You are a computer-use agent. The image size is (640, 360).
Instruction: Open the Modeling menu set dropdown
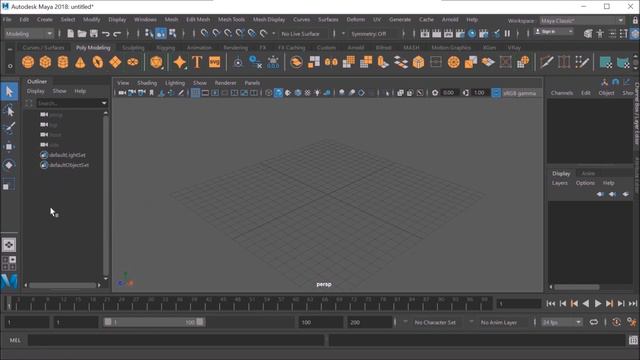coord(29,33)
